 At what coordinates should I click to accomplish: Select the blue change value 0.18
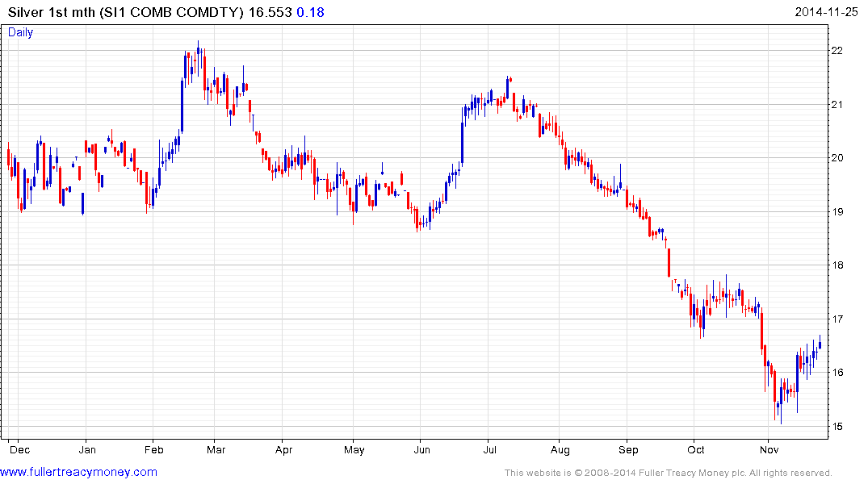310,12
